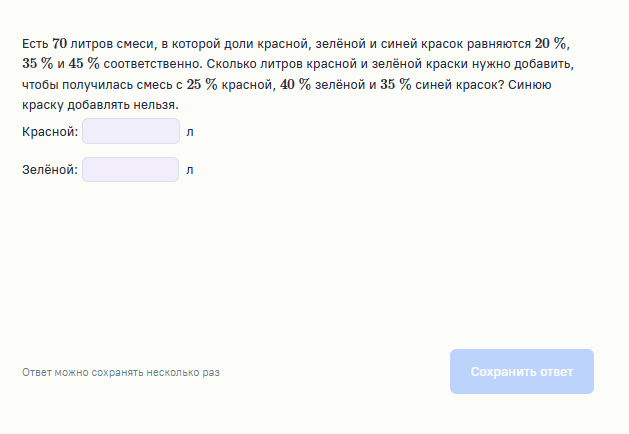Viewport: 629px width, 434px height.
Task: Click the word соответственно in the text
Action: 147,64
